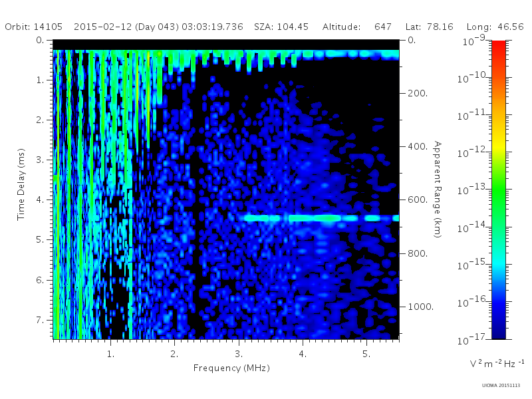This screenshot has height=399, width=532.
Task: Click the cyan horizontal echo trace near 4.4 ms
Action: coord(321,218)
